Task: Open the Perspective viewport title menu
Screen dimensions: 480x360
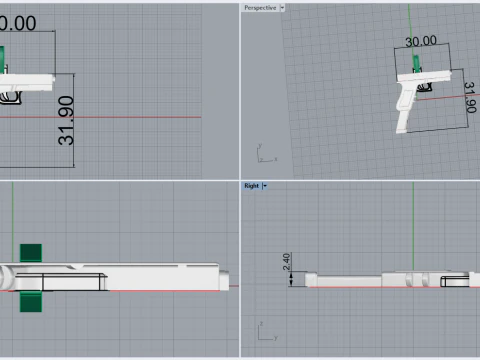Action: [x=260, y=8]
